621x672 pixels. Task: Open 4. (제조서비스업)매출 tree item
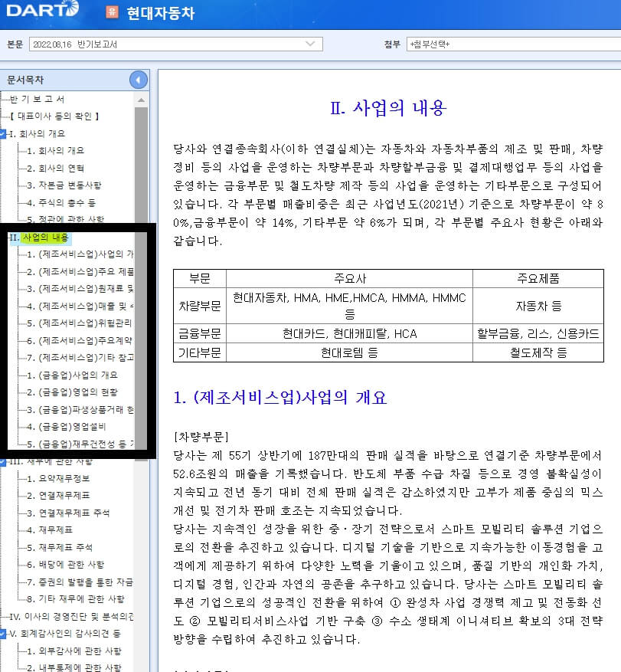click(80, 306)
